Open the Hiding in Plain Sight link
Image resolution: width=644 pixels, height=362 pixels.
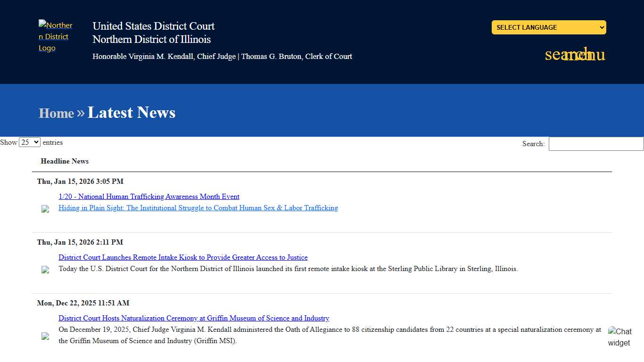click(x=198, y=208)
